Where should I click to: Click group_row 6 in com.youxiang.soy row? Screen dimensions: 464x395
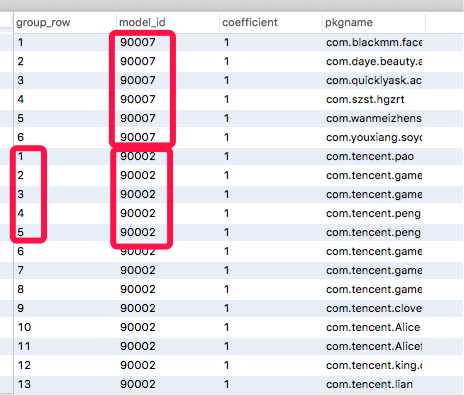[21, 137]
